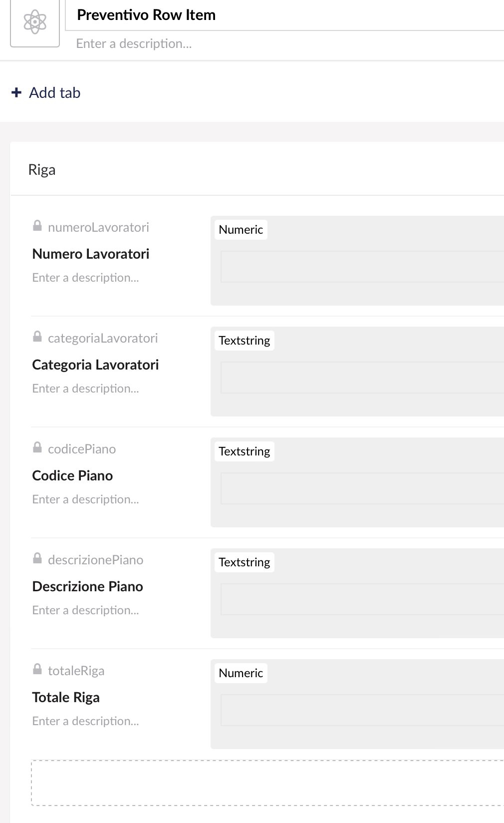The image size is (504, 823).
Task: Open Numeric editor for Totale Riga
Action: pyautogui.click(x=357, y=704)
